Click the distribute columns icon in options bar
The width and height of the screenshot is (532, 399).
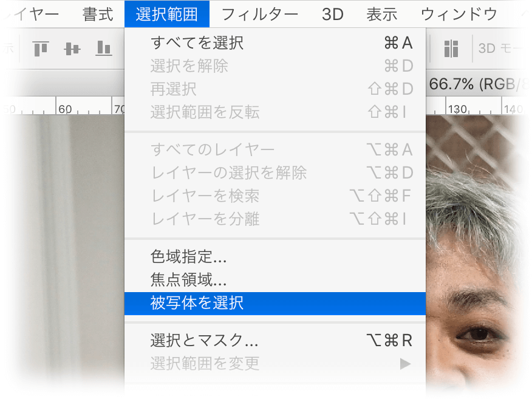451,49
